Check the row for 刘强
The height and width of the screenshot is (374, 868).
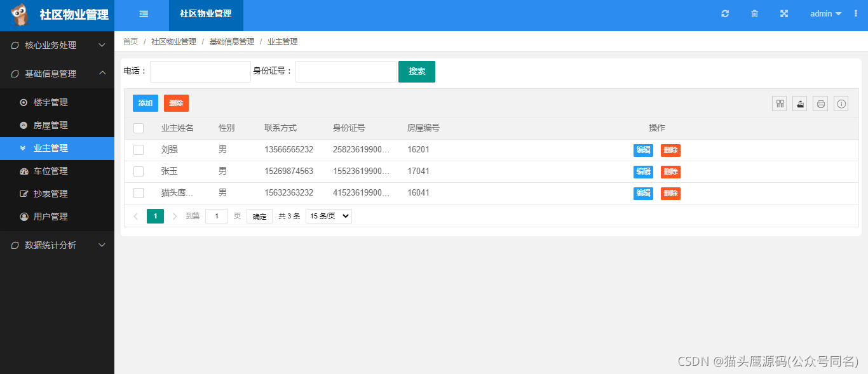tap(139, 150)
